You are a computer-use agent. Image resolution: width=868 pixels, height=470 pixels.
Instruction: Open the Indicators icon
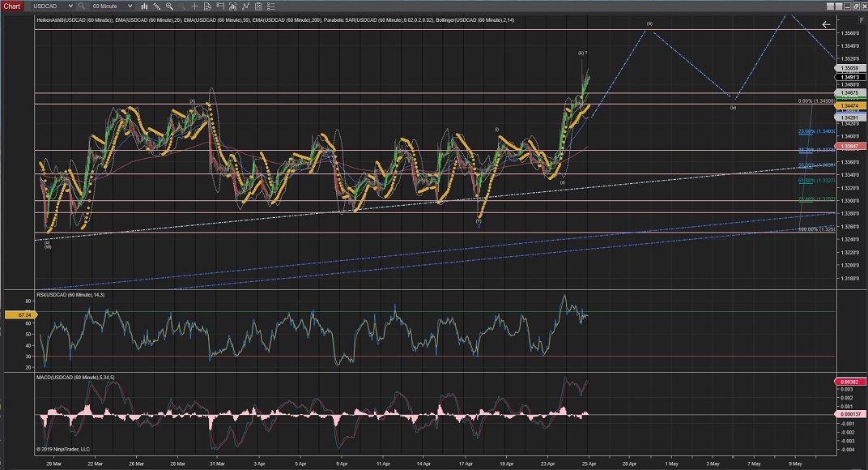[245, 6]
